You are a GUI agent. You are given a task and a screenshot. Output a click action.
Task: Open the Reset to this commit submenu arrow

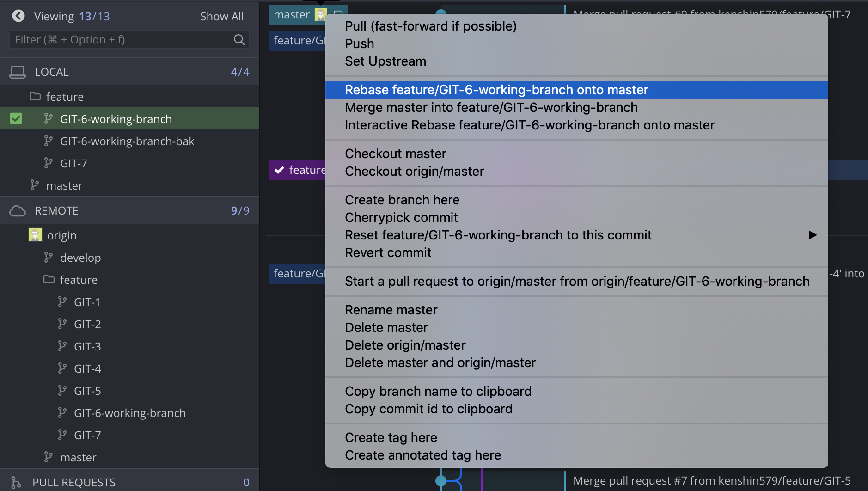(x=813, y=235)
